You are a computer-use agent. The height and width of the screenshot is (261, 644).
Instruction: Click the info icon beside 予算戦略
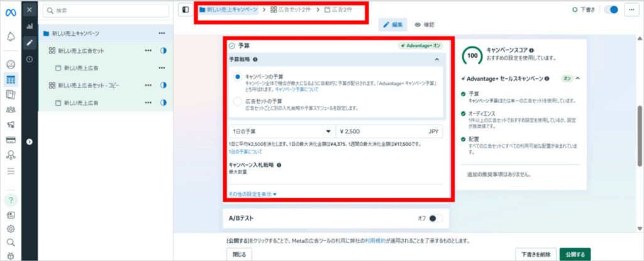255,59
